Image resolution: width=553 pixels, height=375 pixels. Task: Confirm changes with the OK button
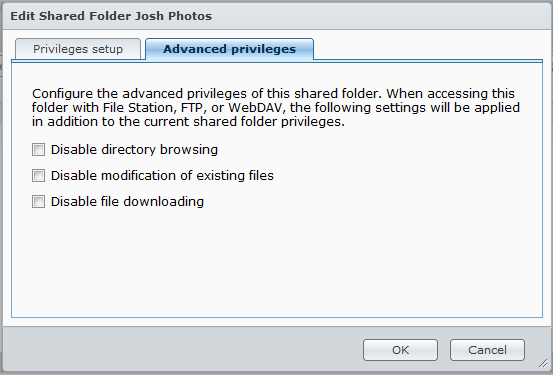[x=400, y=350]
